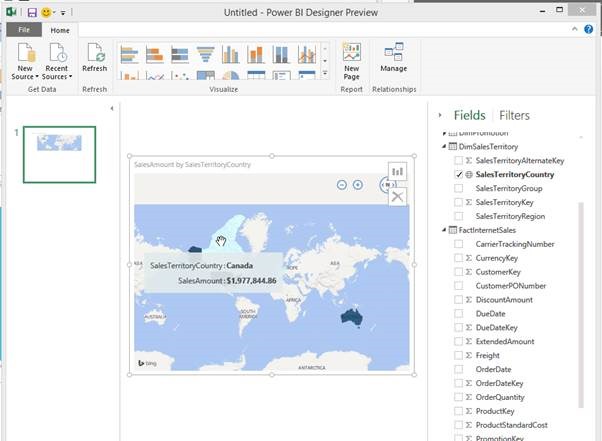Select the 100% stacked column chart visualization

281,54
